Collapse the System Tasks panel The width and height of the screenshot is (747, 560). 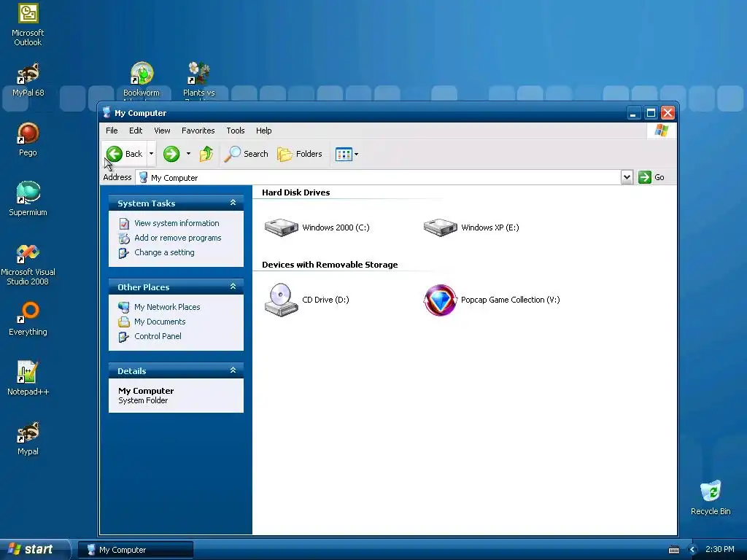pos(233,203)
